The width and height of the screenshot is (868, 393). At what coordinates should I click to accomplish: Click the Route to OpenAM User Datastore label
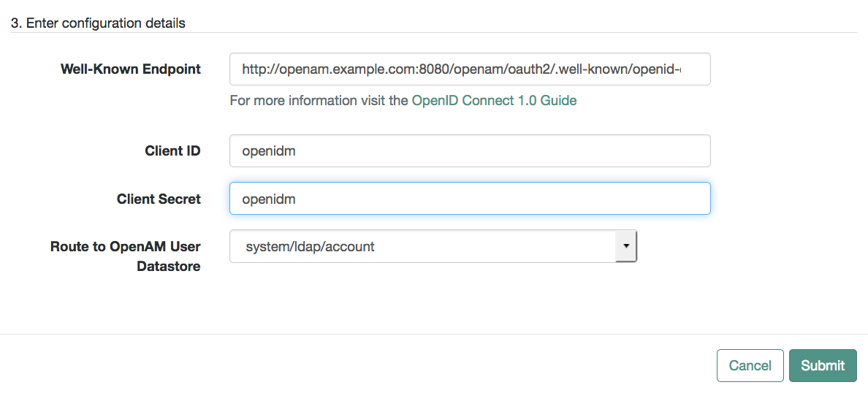[126, 257]
